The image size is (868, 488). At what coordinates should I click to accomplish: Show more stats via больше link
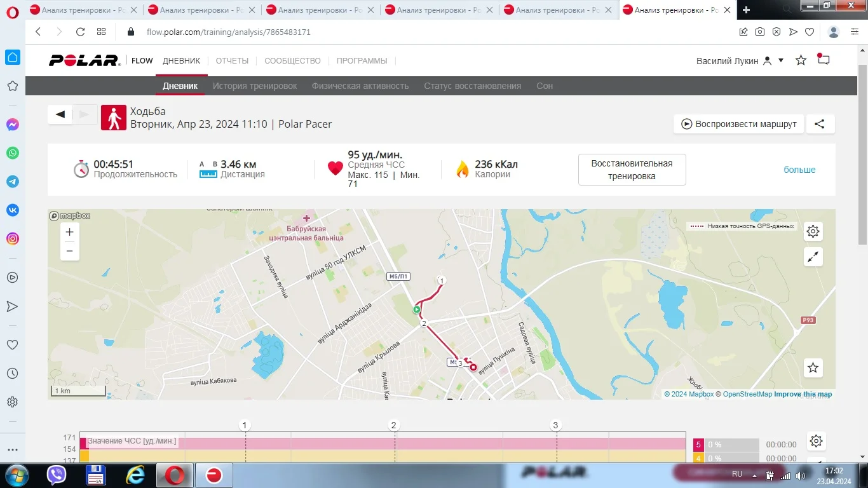[x=799, y=170]
